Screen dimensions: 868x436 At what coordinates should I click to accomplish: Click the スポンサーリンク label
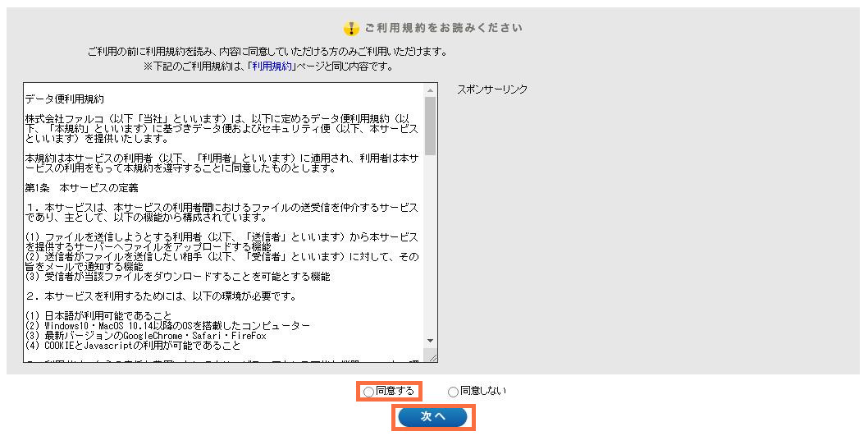click(492, 89)
